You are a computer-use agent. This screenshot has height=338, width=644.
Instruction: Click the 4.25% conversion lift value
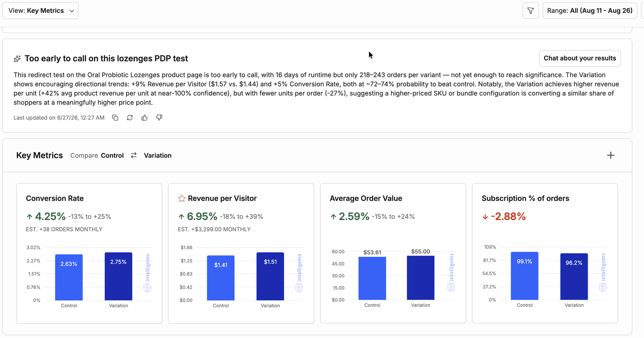point(50,217)
